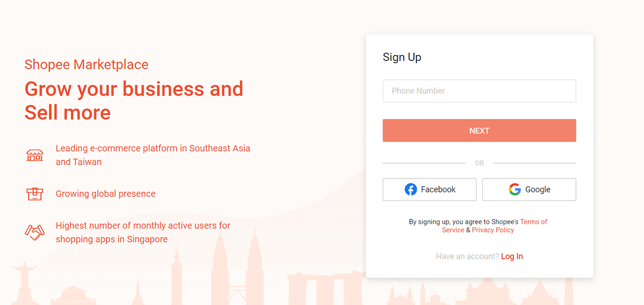The height and width of the screenshot is (305, 644).
Task: Click the blue Facebook logo icon
Action: tap(411, 189)
